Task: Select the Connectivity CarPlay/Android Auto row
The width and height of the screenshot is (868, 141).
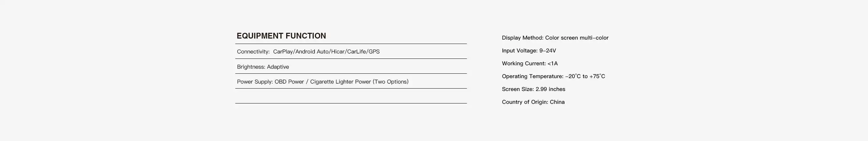Action: coord(351,51)
